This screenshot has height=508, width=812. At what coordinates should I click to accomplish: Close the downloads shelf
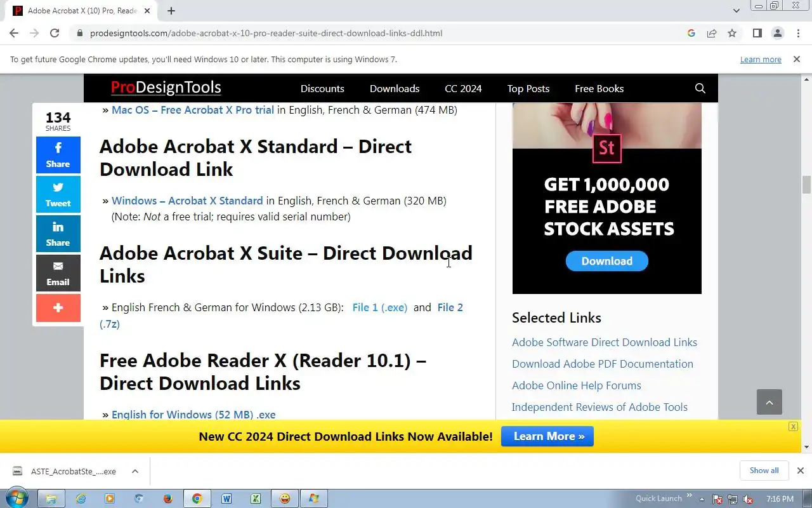coord(800,471)
